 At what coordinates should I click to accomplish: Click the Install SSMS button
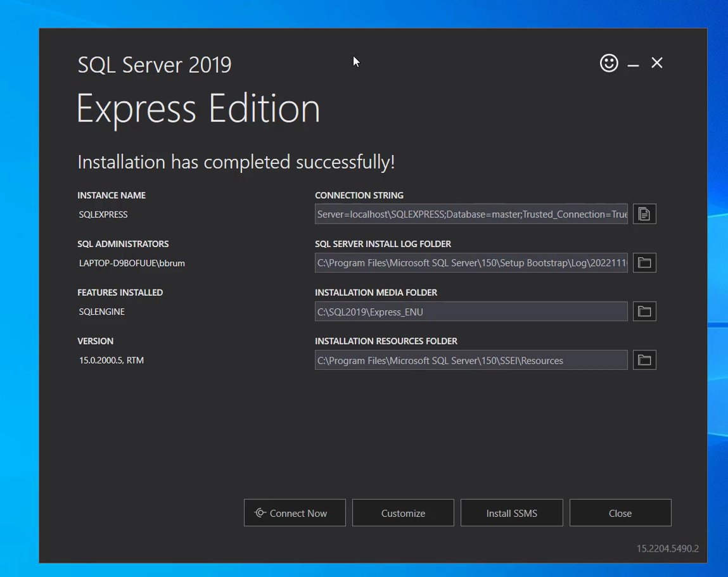[x=511, y=513]
